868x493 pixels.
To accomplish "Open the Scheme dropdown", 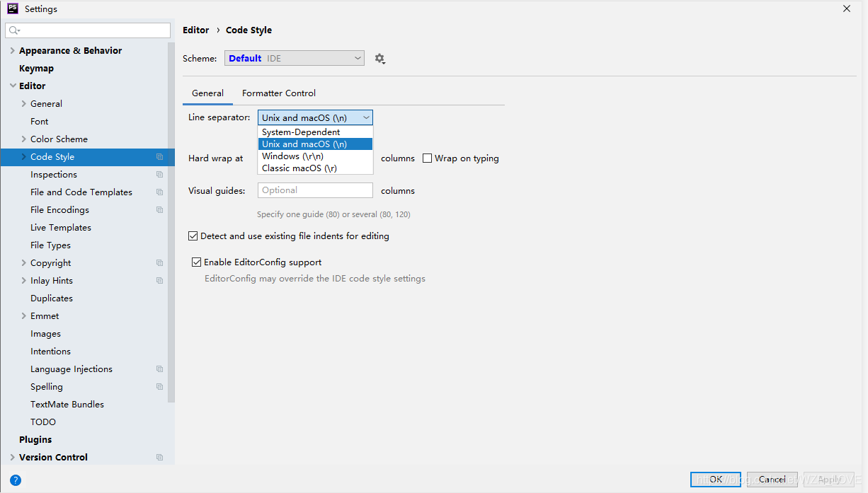I will (295, 59).
